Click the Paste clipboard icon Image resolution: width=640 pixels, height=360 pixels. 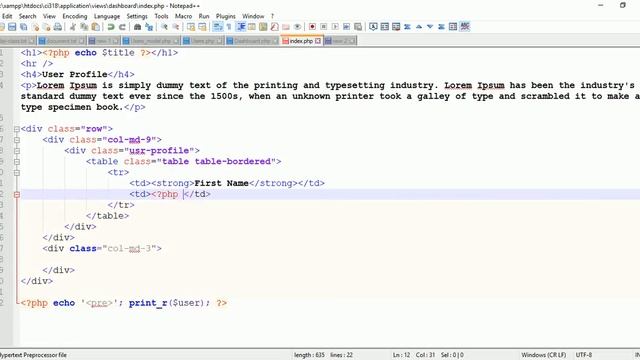tap(96, 27)
